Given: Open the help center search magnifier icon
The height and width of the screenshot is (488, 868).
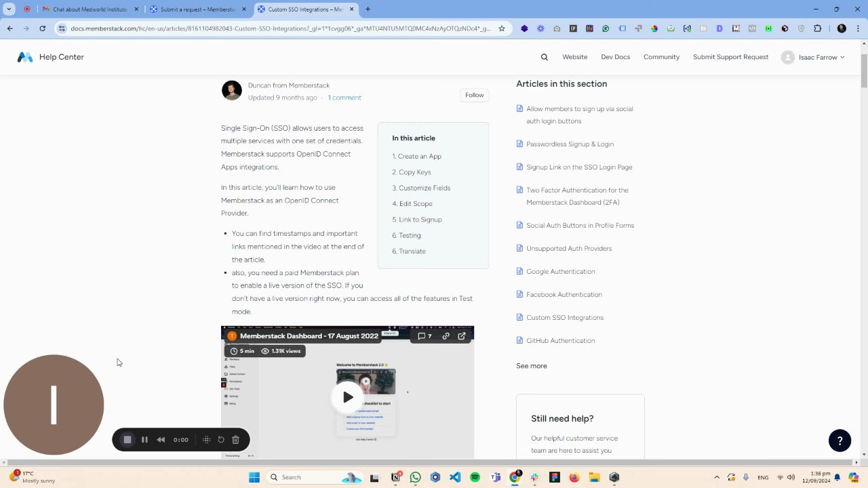Looking at the screenshot, I should click(x=544, y=57).
